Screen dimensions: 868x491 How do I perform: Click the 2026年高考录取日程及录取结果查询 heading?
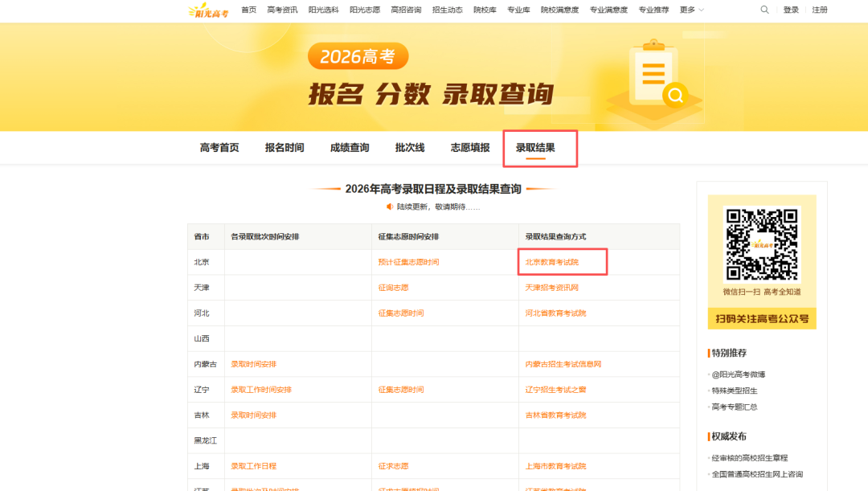(x=433, y=190)
